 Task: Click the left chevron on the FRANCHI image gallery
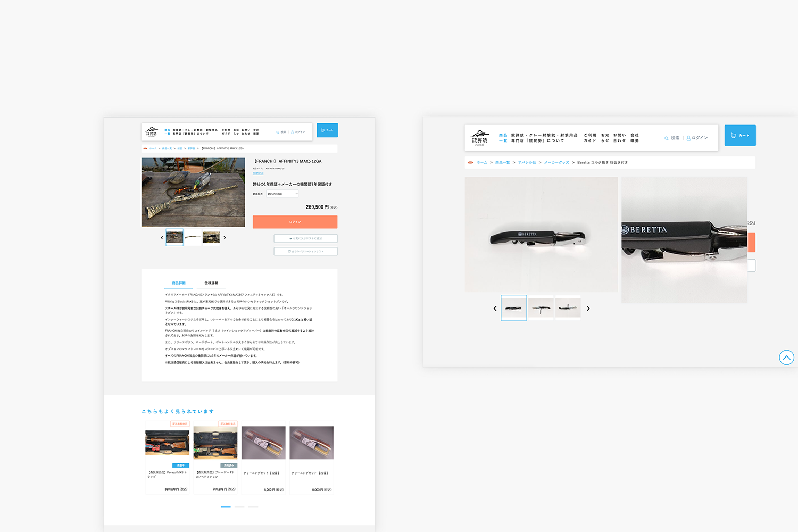162,237
